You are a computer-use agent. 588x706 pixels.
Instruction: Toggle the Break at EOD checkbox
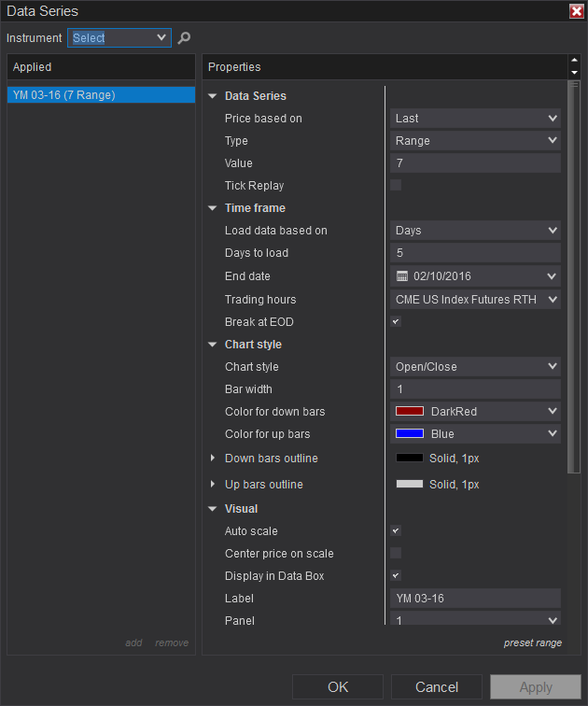pos(396,322)
